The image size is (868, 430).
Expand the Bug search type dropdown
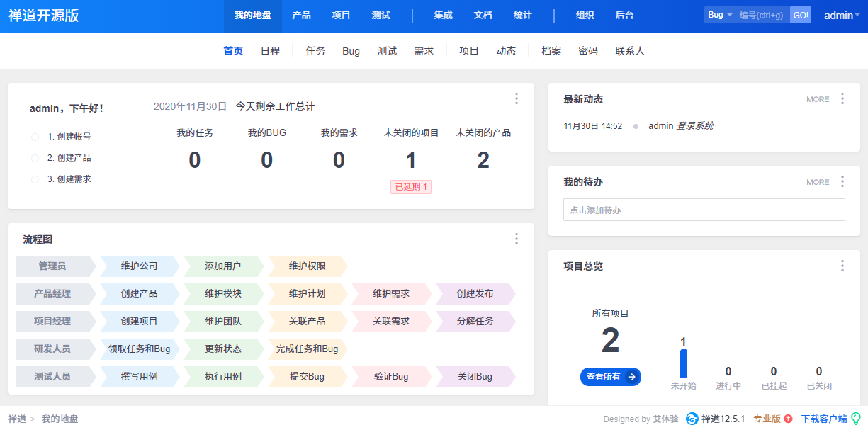click(x=719, y=15)
